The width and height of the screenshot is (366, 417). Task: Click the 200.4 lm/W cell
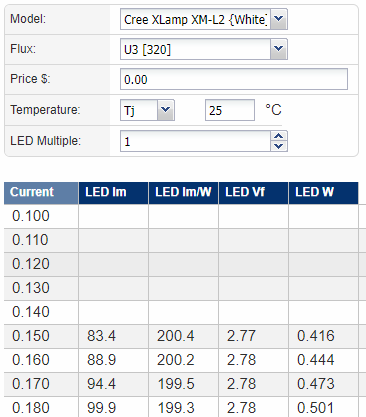coord(183,336)
